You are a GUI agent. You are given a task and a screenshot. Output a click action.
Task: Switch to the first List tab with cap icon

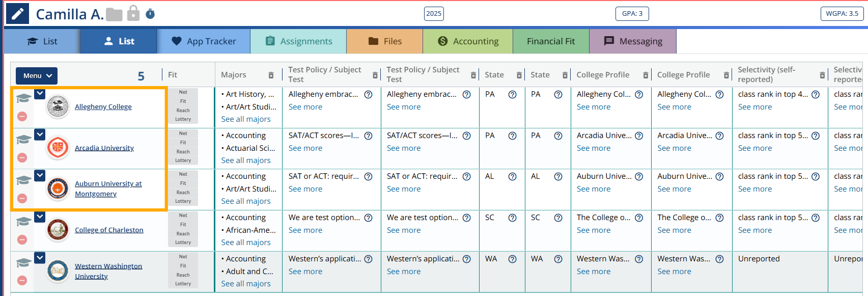(42, 41)
